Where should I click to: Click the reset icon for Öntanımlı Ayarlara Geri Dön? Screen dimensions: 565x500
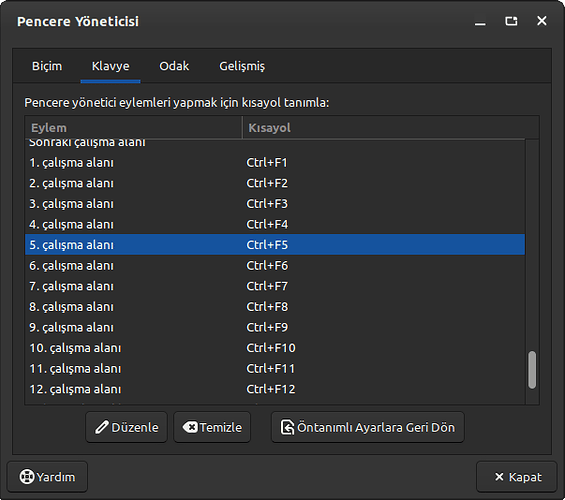(x=287, y=427)
